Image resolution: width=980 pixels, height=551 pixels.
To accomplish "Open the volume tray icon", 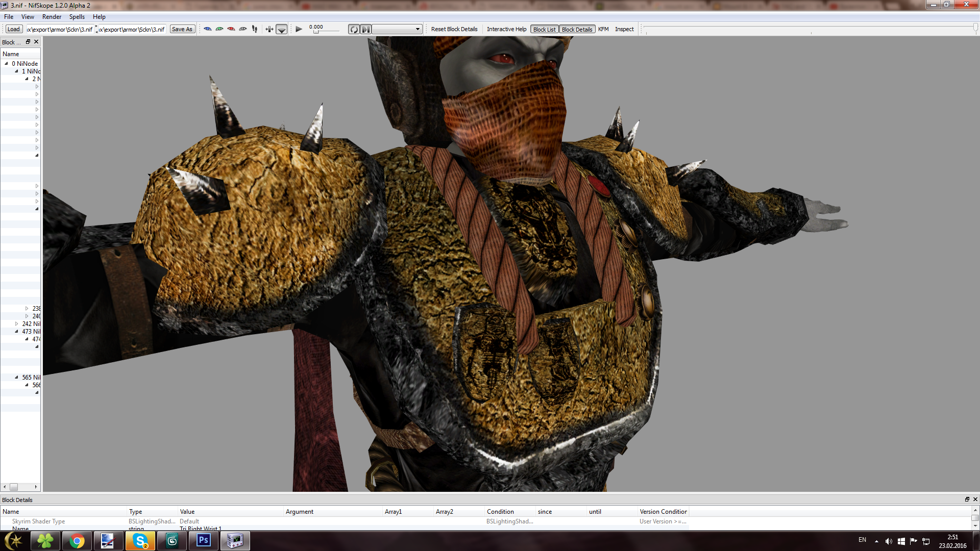I will [889, 541].
